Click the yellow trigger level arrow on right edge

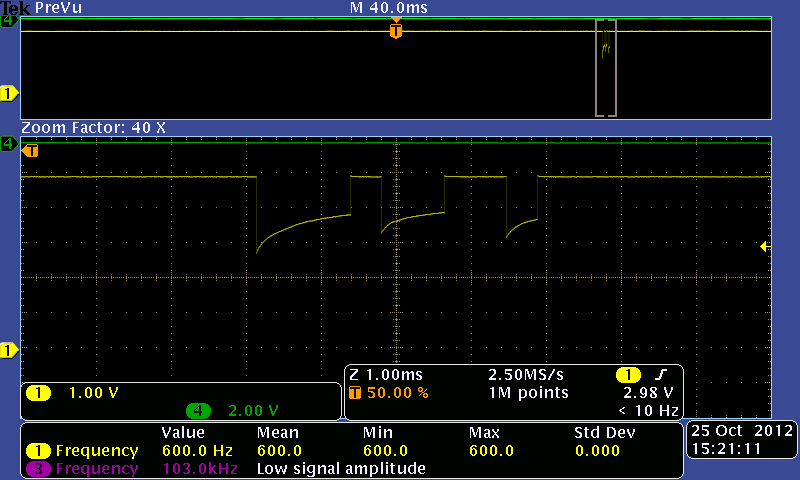765,247
